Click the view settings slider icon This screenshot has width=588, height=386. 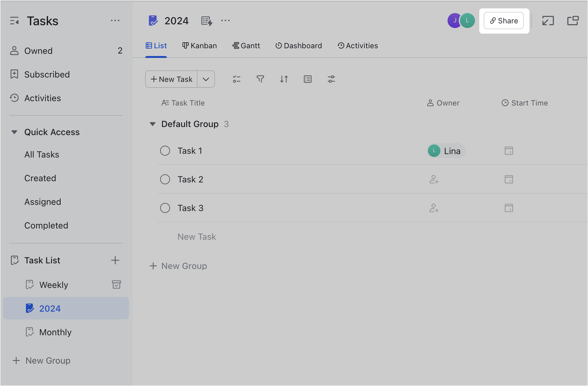click(x=331, y=79)
